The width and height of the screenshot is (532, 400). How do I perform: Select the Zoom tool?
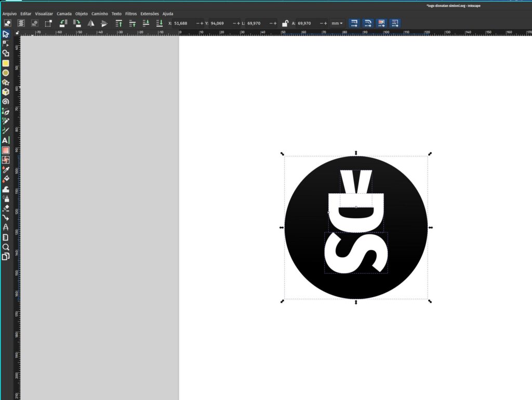click(x=7, y=248)
